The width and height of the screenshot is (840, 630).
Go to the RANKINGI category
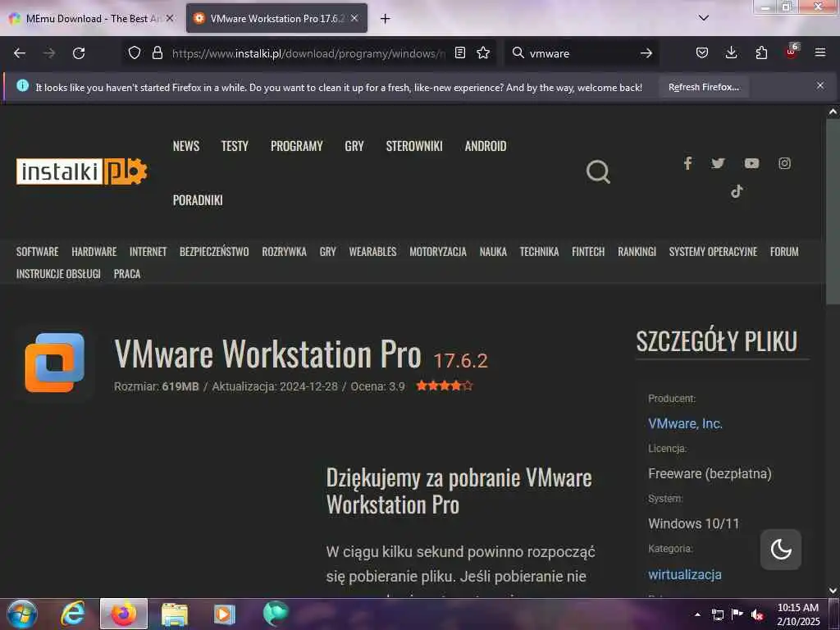[x=637, y=252]
